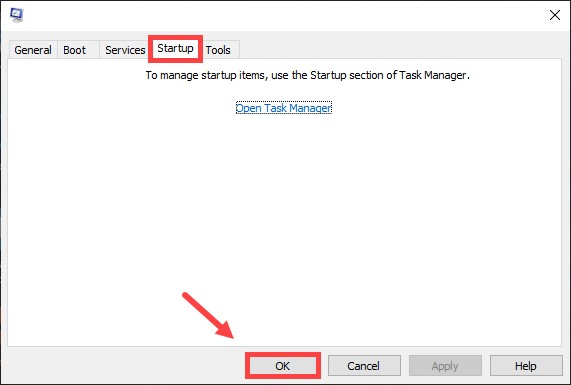Go to the Services tab
Image resolution: width=571 pixels, height=385 pixels.
pos(125,50)
